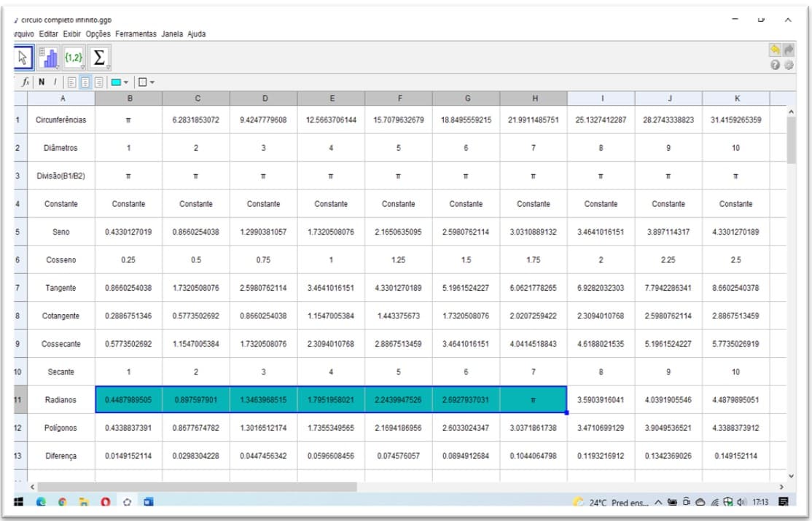Select column D header
Viewport: 812px width, 521px height.
263,98
